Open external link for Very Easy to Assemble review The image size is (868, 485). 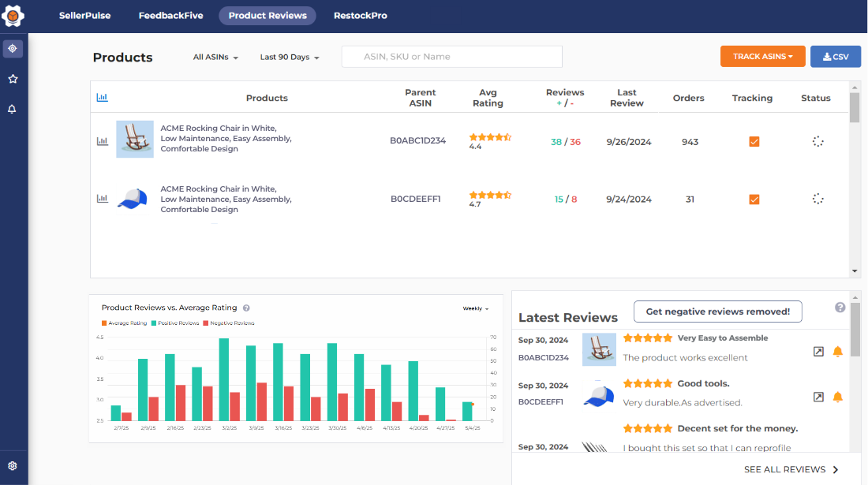(x=818, y=352)
